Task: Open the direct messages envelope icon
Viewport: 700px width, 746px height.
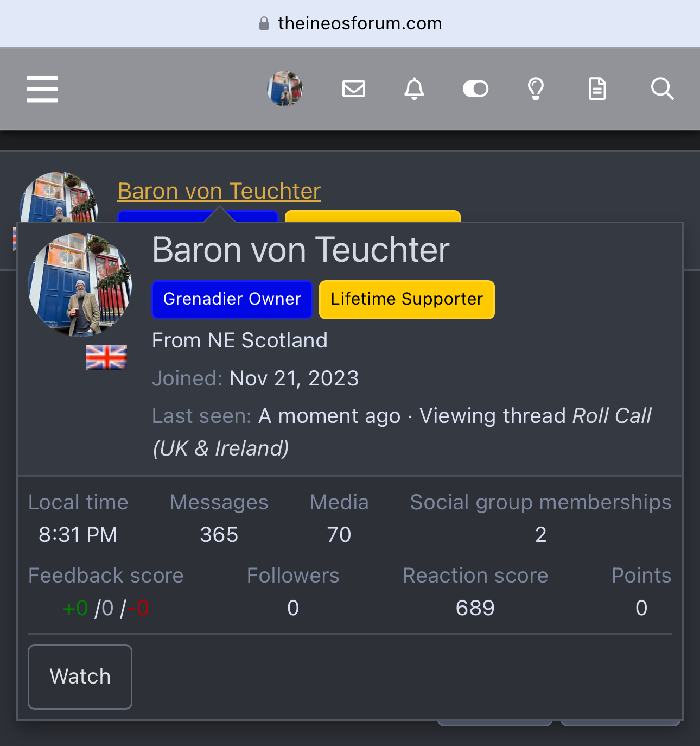Action: 354,88
